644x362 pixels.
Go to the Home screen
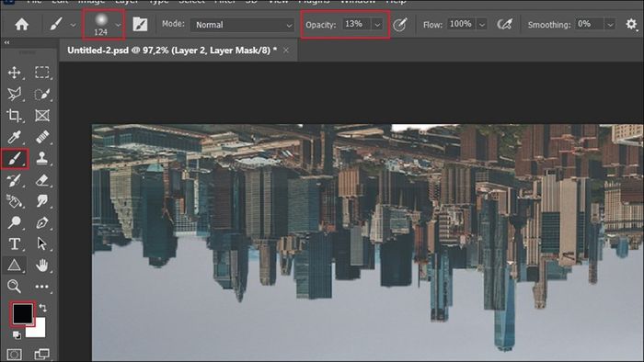coord(22,25)
